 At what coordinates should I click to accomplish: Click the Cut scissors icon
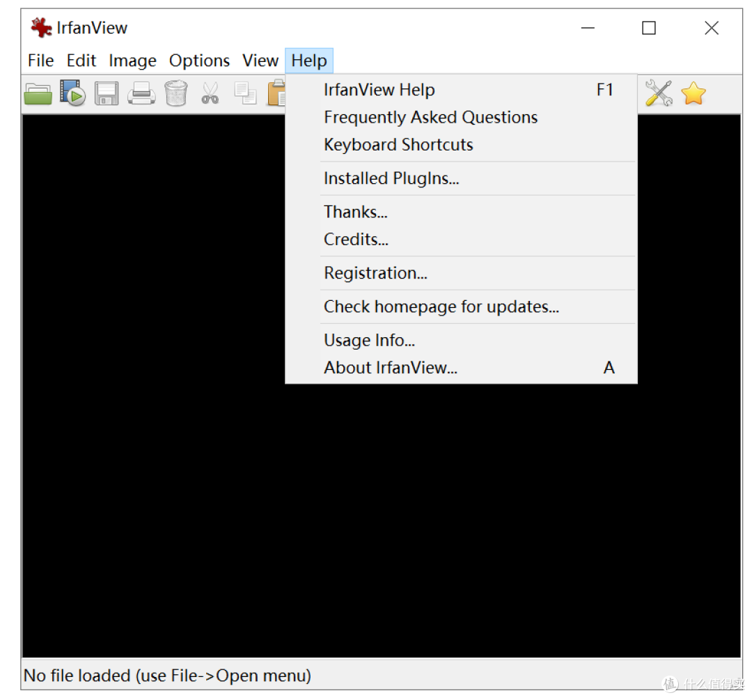(210, 93)
